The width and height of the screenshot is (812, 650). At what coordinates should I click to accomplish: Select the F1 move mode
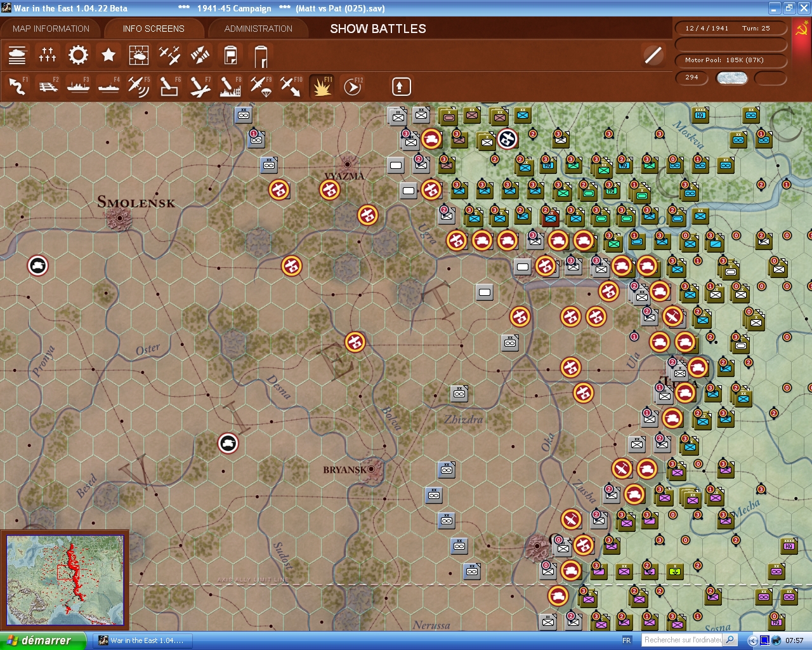tap(17, 86)
